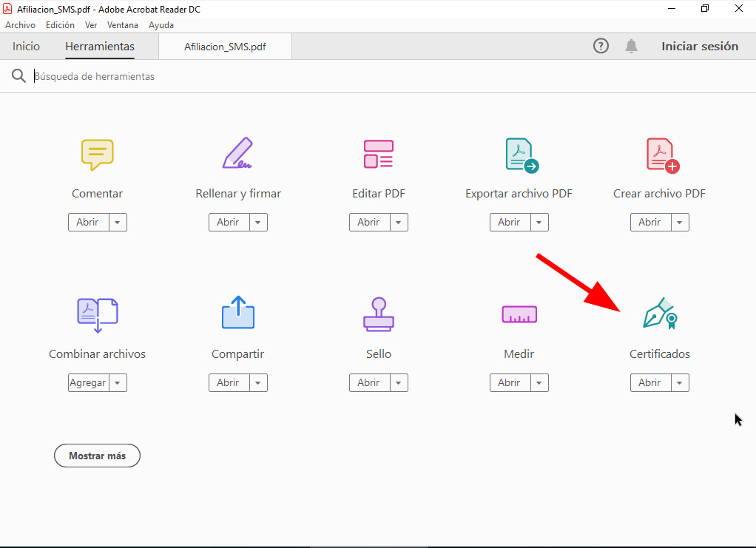
Task: Click the Comentar label text
Action: pos(98,194)
